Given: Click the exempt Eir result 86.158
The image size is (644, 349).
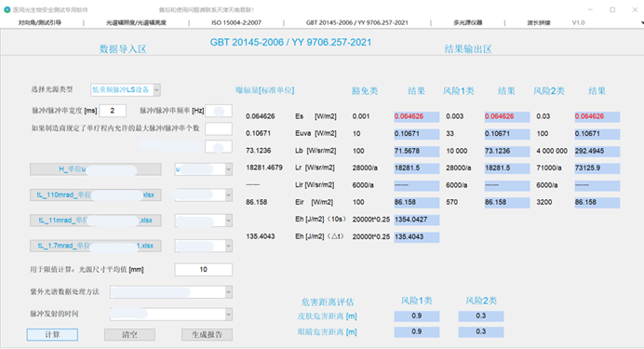Looking at the screenshot, I should tap(417, 203).
